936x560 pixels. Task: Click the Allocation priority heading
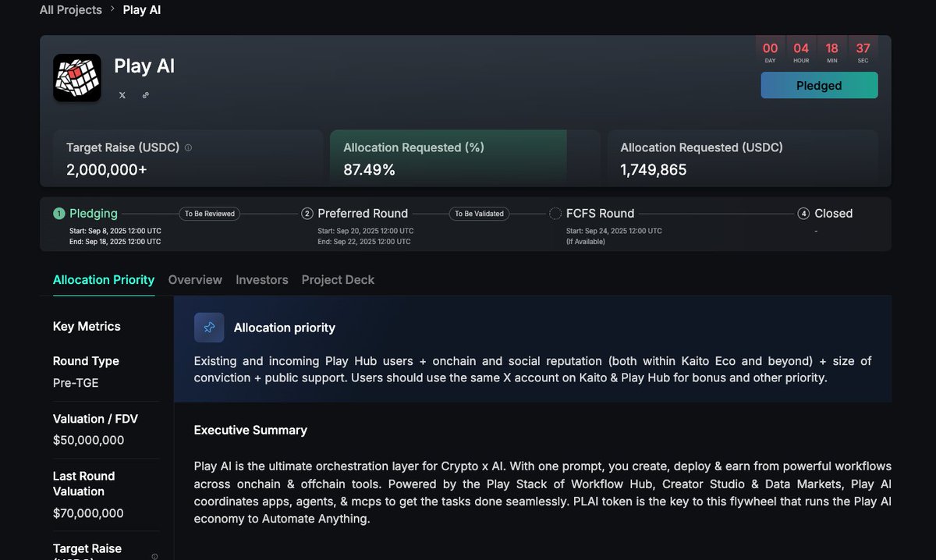[285, 328]
